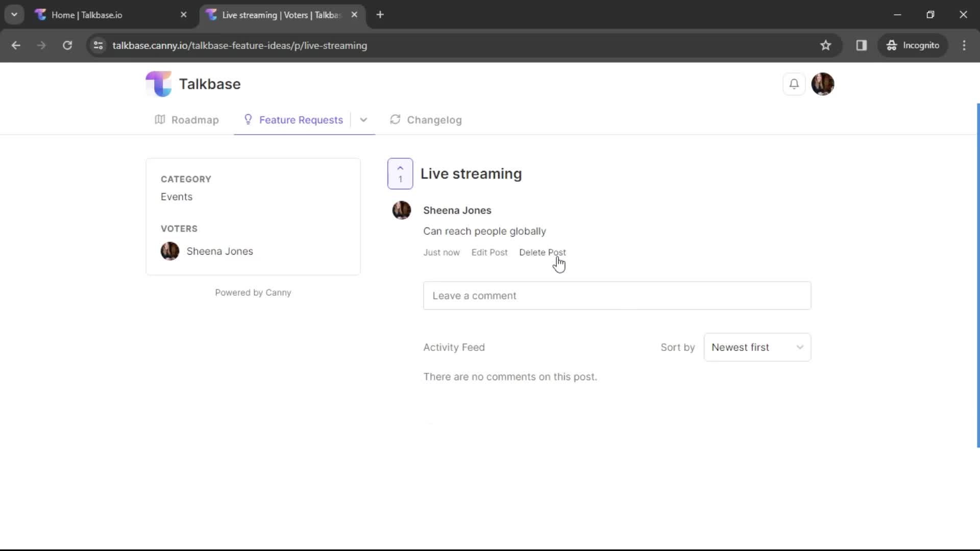Click the Feature Requests dropdown chevron
The height and width of the screenshot is (551, 980).
[363, 120]
